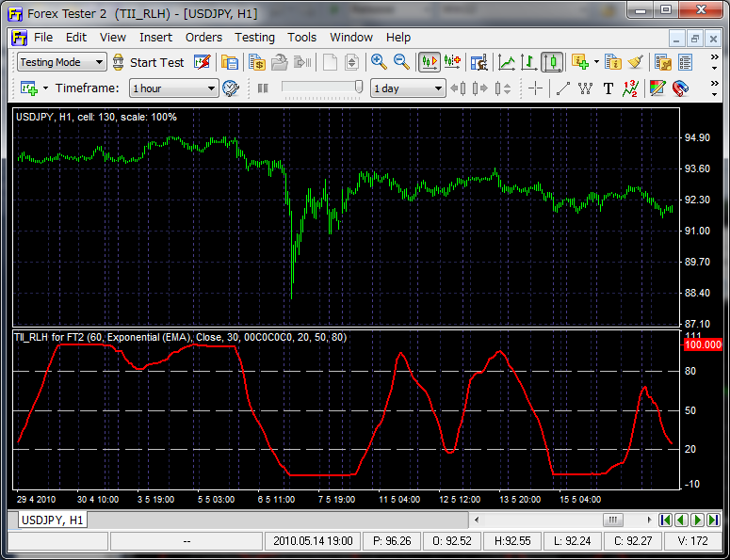Click the new chart icon
This screenshot has height=560, width=730.
29,88
